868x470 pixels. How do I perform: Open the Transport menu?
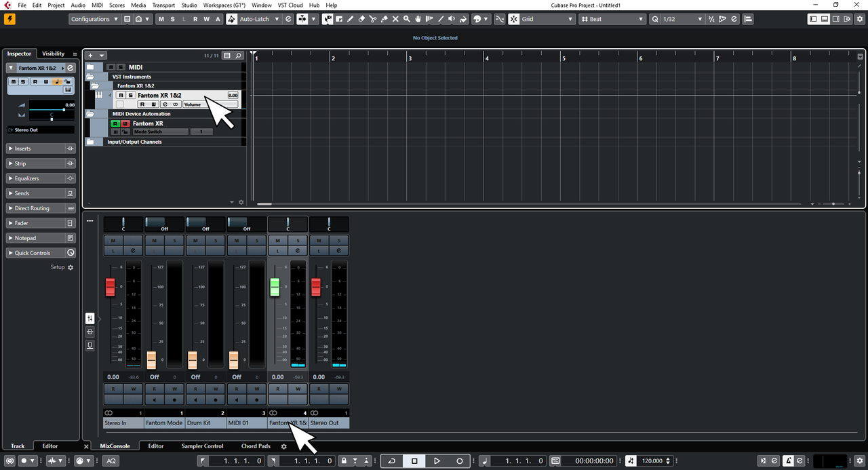click(x=163, y=5)
